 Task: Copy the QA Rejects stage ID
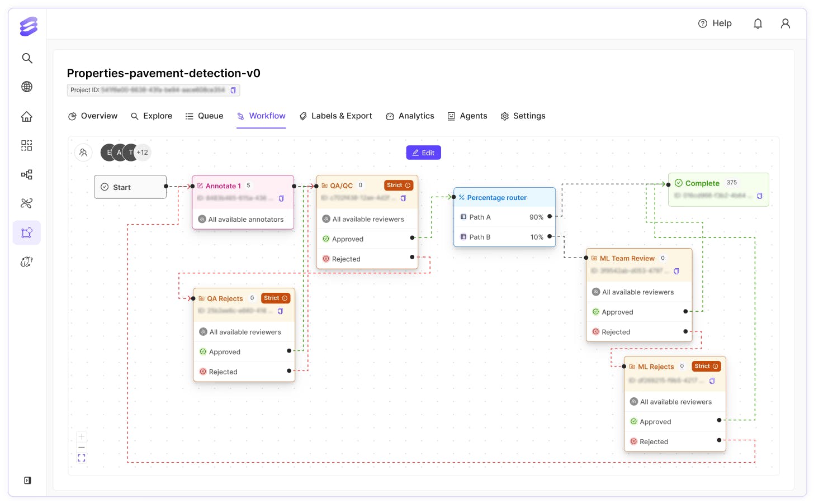(280, 311)
